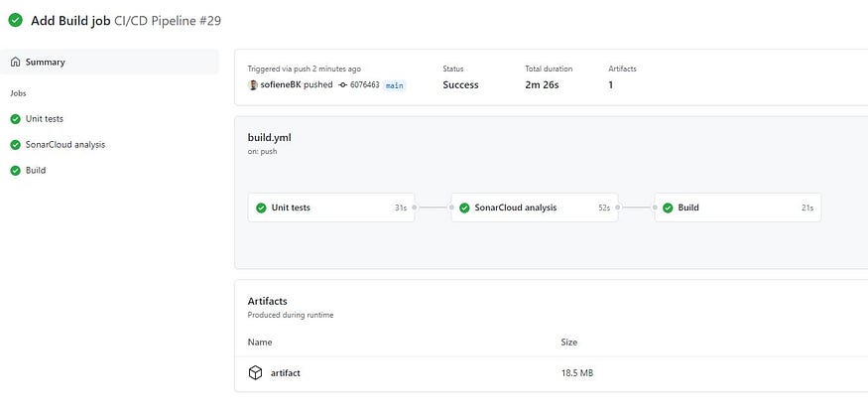Click SonarCloud analysis success icon in sidebar
868x416 pixels.
pos(15,145)
